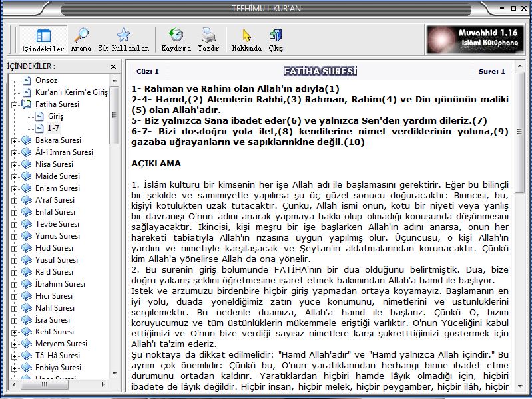
Task: Select En'am Suresi in tree
Action: (57, 188)
